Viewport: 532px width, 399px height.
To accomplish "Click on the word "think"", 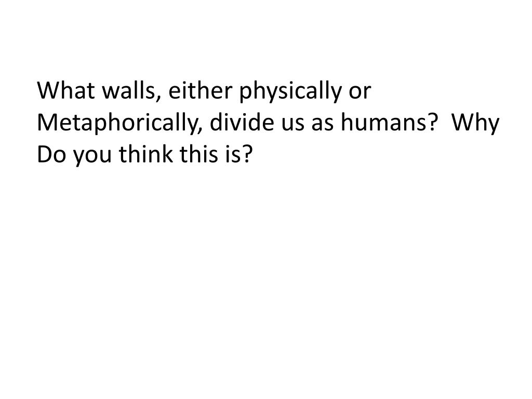I will (145, 154).
